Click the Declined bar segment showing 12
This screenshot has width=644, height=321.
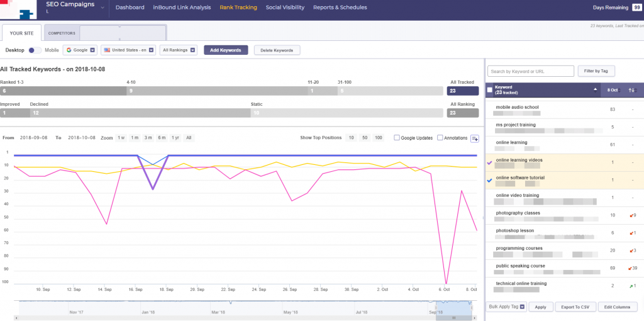point(140,112)
